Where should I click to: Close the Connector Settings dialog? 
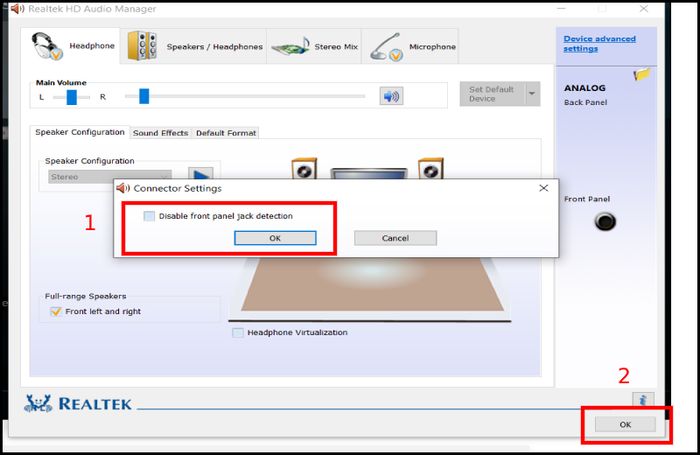pos(543,188)
